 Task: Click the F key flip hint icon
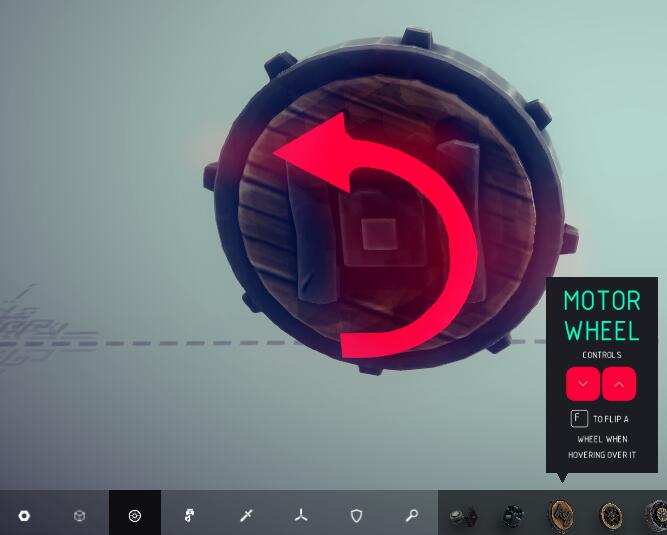tap(578, 419)
